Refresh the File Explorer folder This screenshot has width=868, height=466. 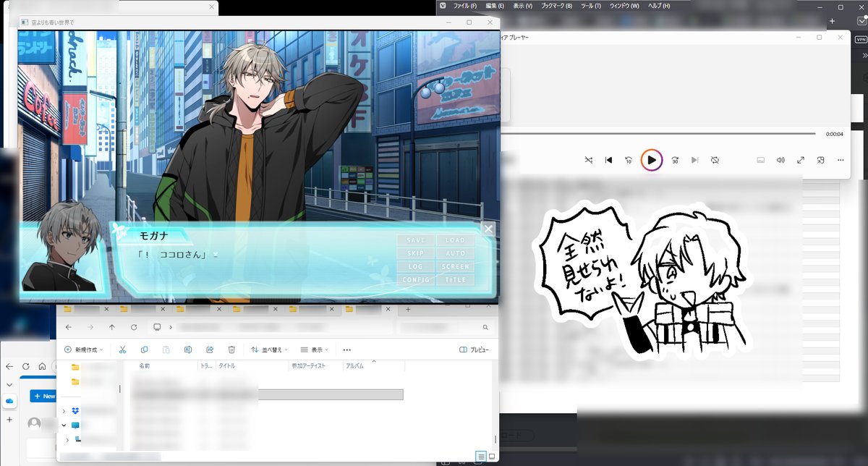click(132, 327)
